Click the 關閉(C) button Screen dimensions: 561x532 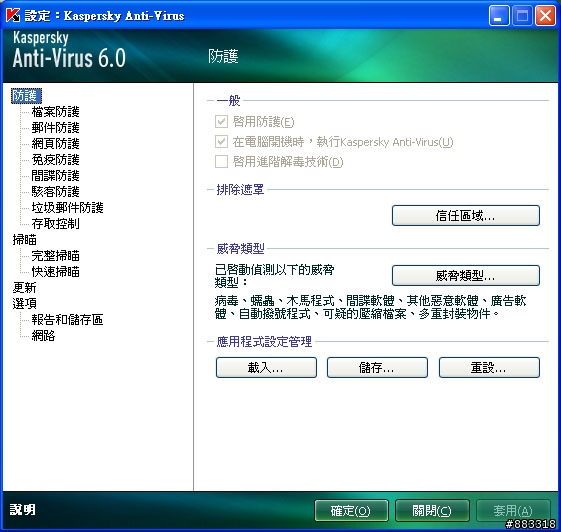(x=432, y=511)
